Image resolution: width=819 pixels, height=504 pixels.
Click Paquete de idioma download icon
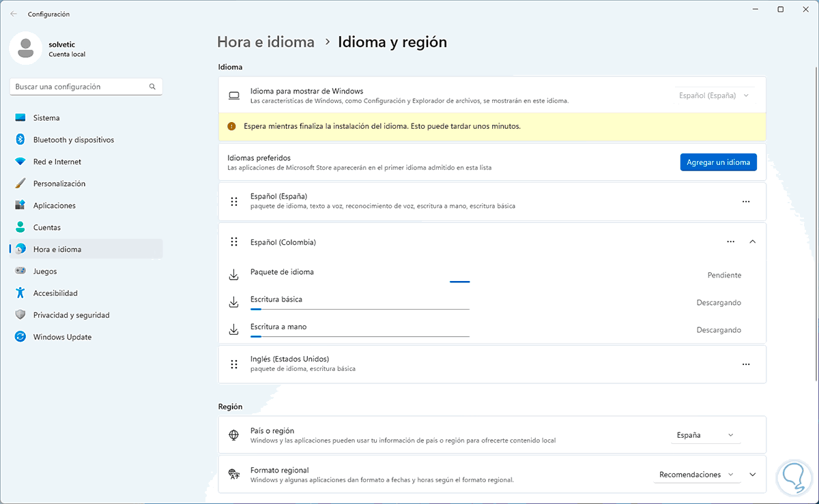point(234,275)
